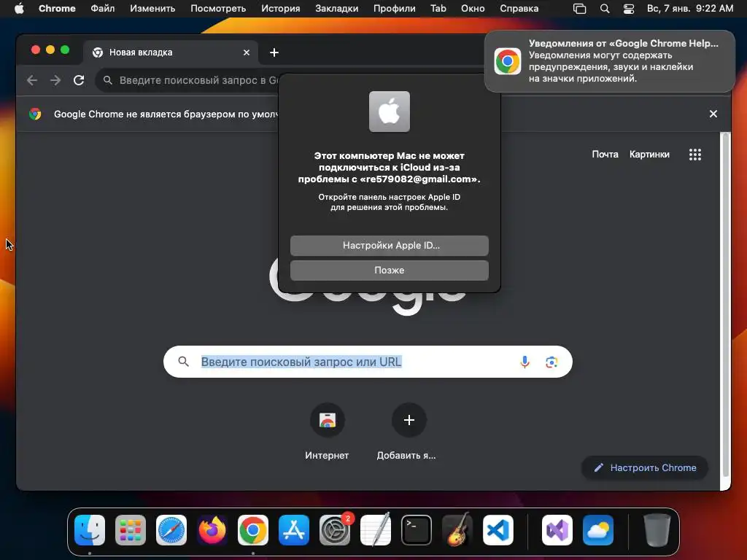The width and height of the screenshot is (747, 560).
Task: Click Настроить Chrome button
Action: click(x=645, y=467)
